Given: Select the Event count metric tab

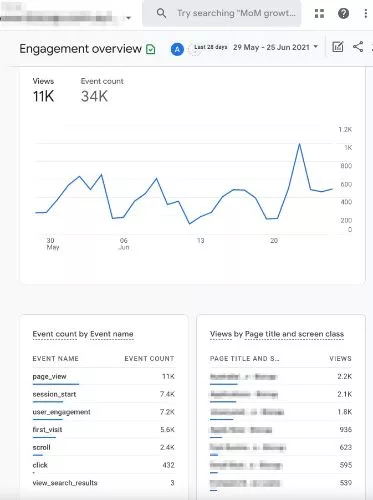Looking at the screenshot, I should click(x=102, y=91).
